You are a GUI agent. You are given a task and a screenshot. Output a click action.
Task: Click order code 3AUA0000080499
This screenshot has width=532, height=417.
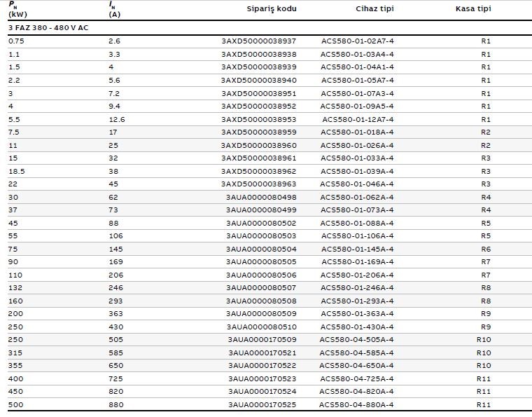click(261, 210)
